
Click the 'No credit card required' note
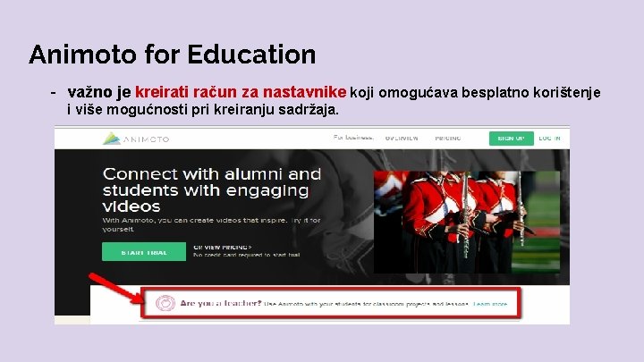click(247, 255)
